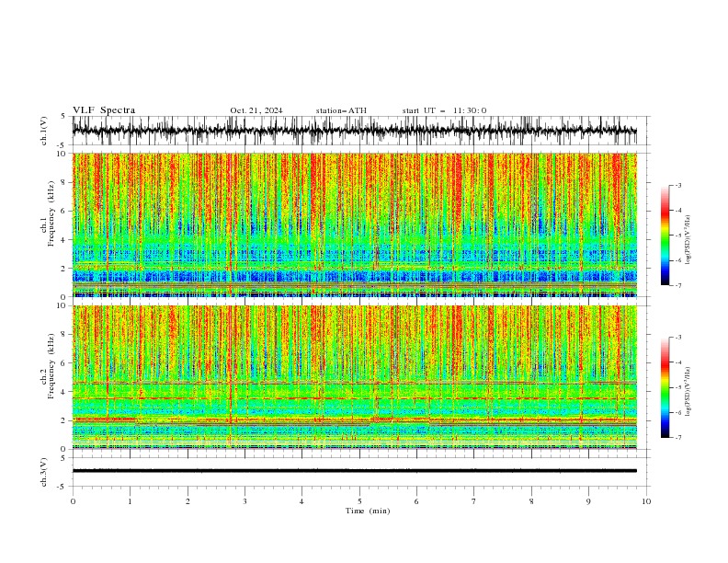Image resolution: width=728 pixels, height=563 pixels.
Task: Click the "start UT = 11:30:0" header text
Action: 444,110
